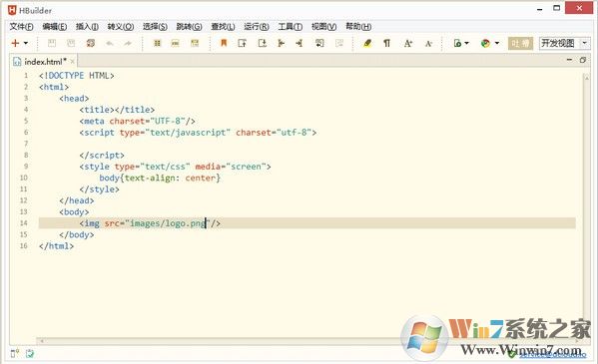Open the 转义(O) menu
This screenshot has width=598, height=364.
click(x=121, y=26)
